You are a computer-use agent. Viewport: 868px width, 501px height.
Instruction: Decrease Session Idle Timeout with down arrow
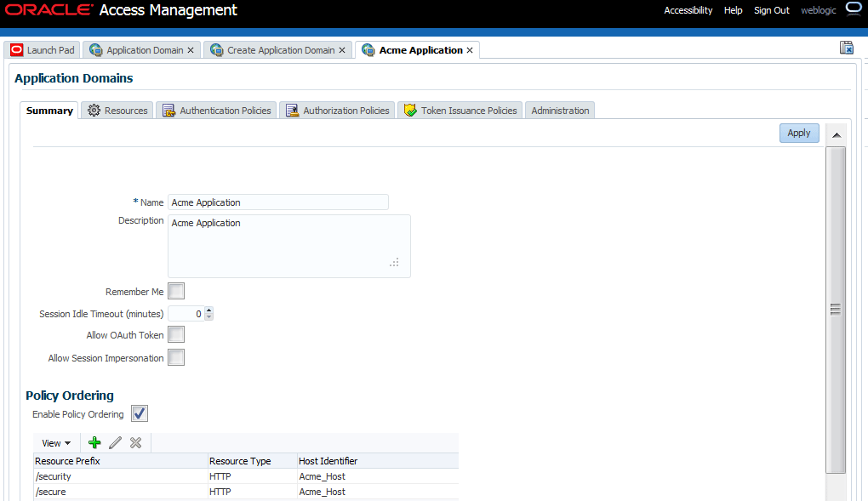pos(208,317)
